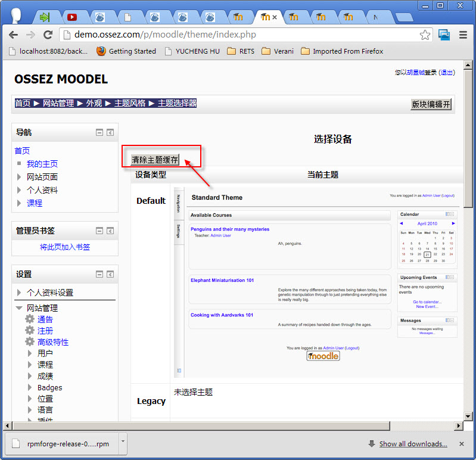This screenshot has height=460, width=476.
Task: Click the browser reload icon
Action: tap(48, 35)
